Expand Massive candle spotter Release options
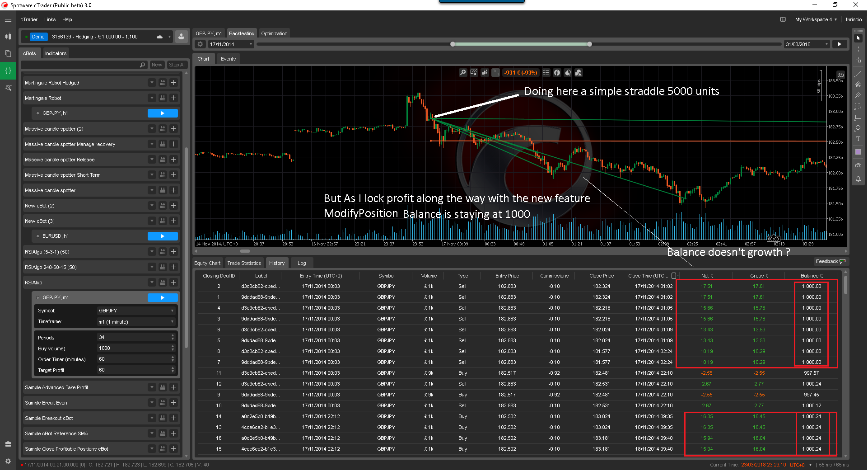The height and width of the screenshot is (471, 868). 152,160
